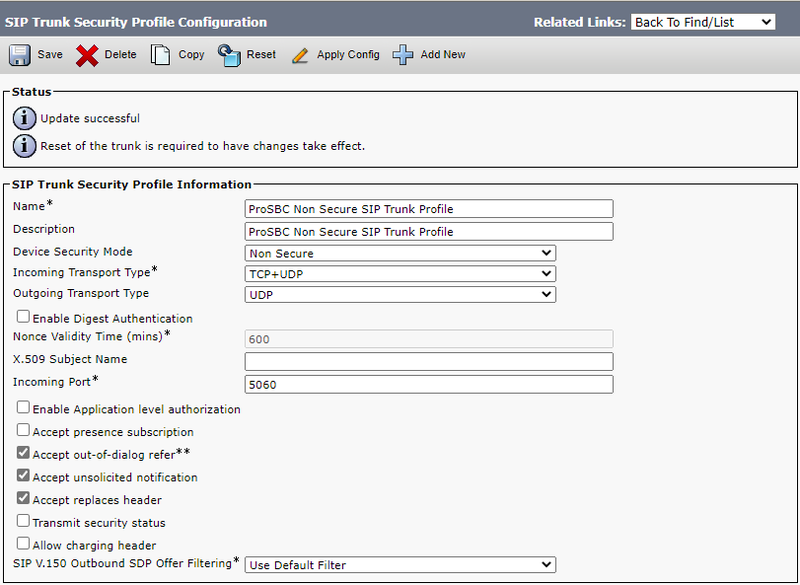The width and height of the screenshot is (800, 585).
Task: Click the blue plus Add New icon
Action: 403,55
